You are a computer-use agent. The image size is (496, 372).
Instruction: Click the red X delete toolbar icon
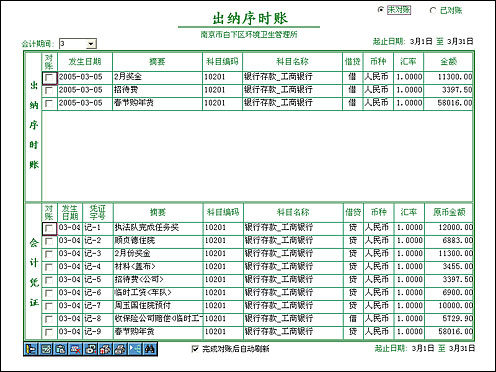75,349
